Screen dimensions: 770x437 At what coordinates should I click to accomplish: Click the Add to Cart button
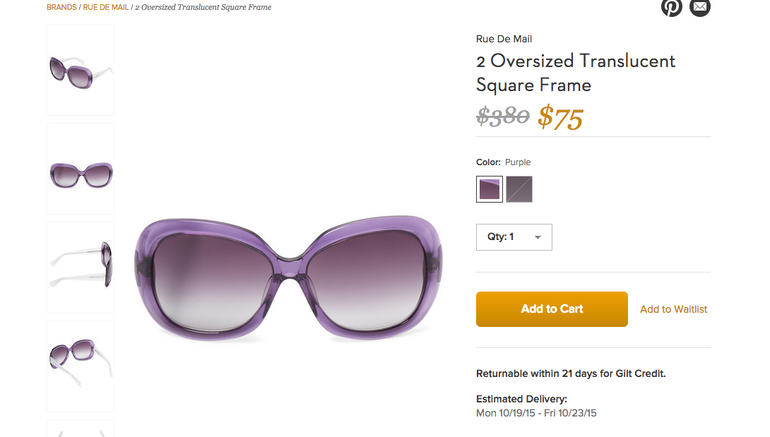pos(551,309)
